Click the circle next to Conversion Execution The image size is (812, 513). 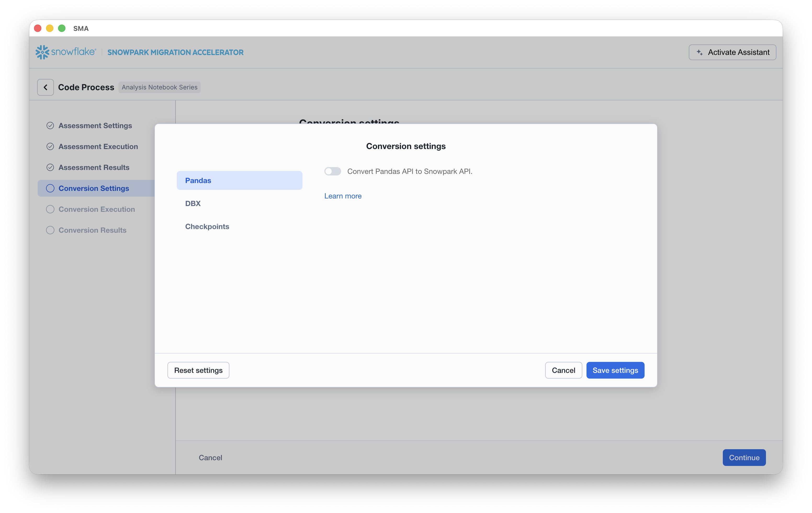click(x=50, y=209)
